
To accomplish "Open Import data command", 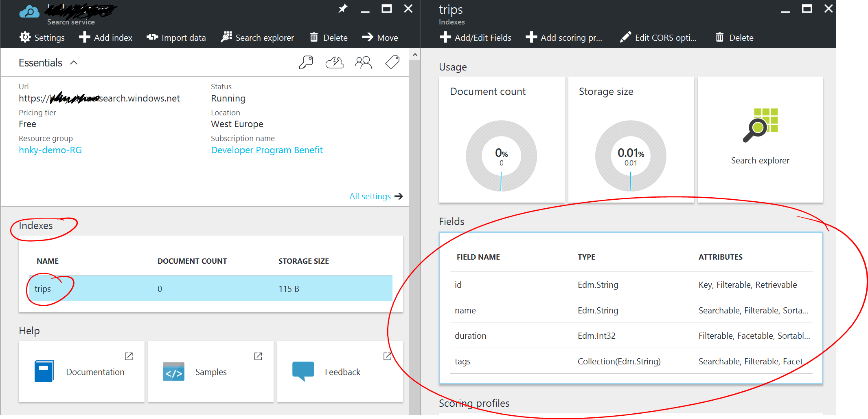I will click(x=176, y=37).
